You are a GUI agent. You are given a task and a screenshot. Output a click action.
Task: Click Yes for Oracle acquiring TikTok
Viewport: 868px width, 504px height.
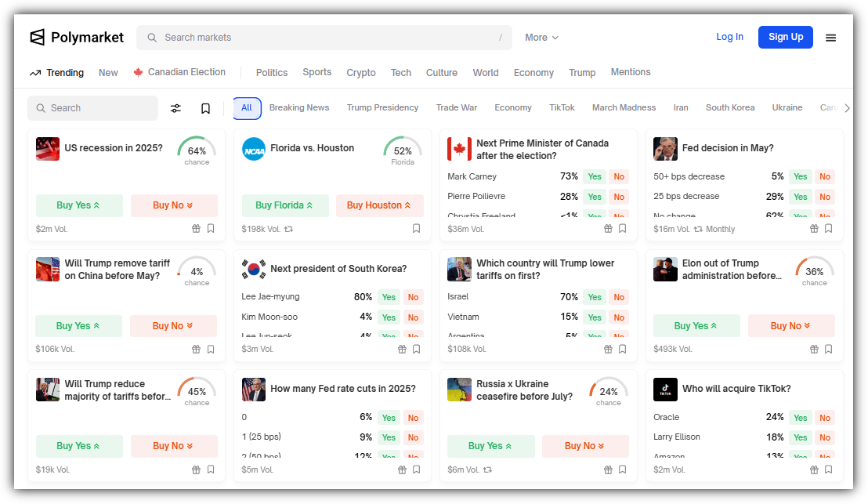(x=801, y=418)
